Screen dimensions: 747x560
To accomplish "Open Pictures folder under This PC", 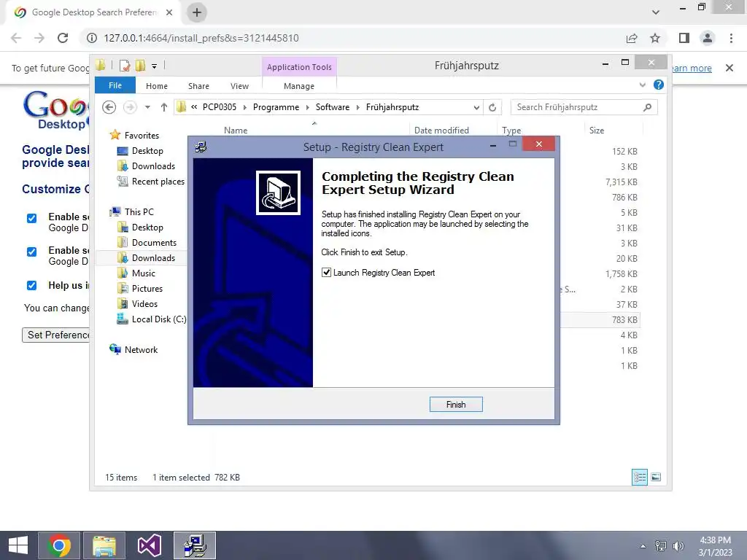I will (x=147, y=289).
